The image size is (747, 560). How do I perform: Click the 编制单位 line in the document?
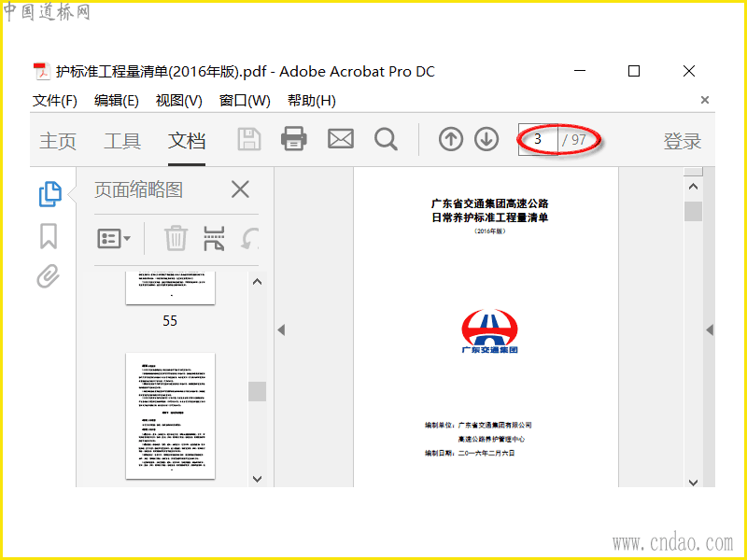(x=478, y=425)
